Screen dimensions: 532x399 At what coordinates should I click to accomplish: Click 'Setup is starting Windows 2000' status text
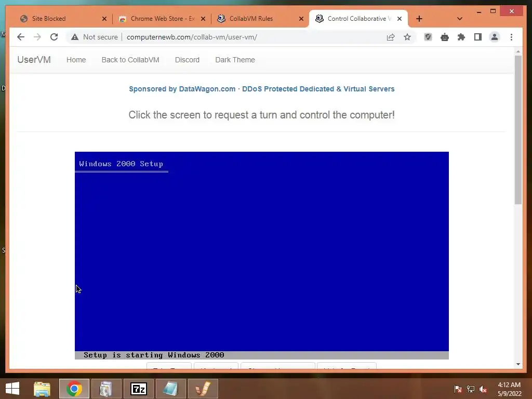pyautogui.click(x=154, y=355)
